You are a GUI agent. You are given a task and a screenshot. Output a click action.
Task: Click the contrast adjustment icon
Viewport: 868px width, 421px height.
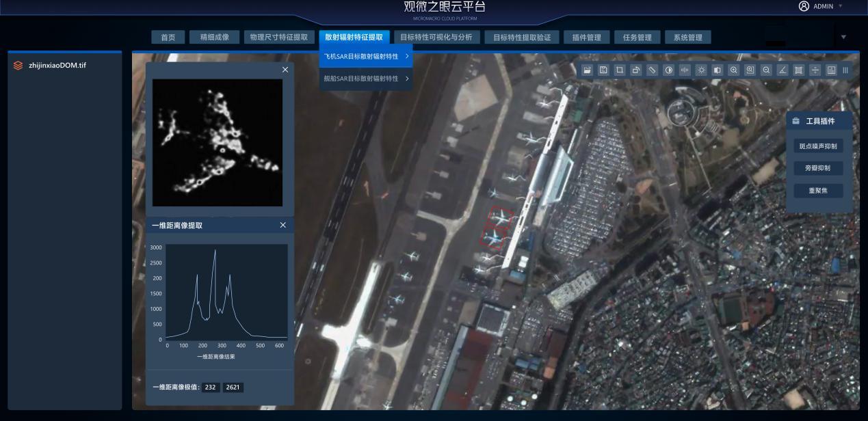[669, 70]
